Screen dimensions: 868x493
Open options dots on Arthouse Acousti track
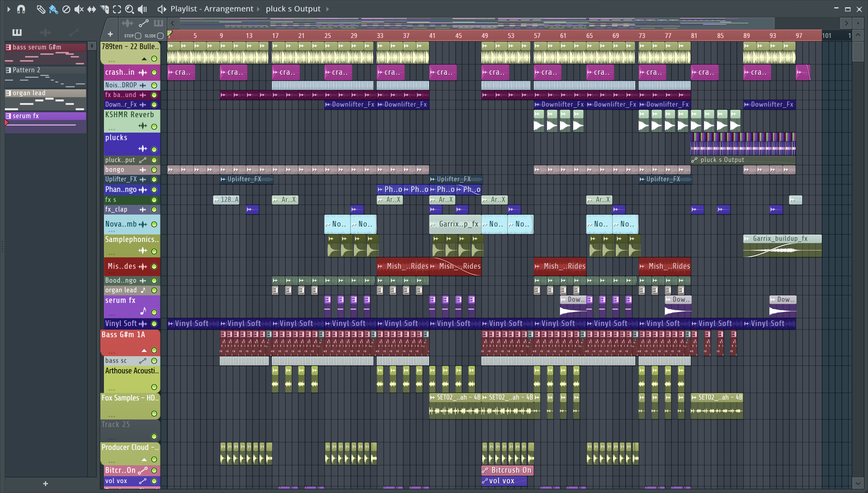click(x=112, y=389)
